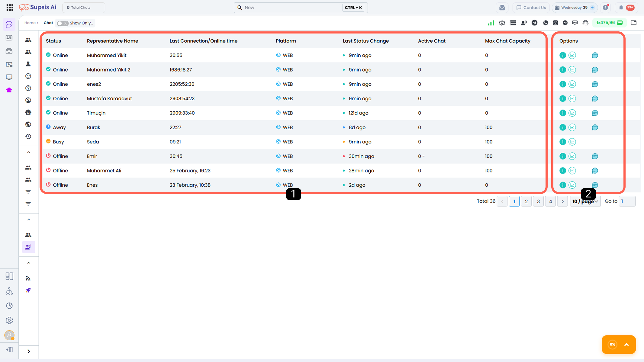Open the history clock submenu icon
The height and width of the screenshot is (362, 644).
[28, 136]
